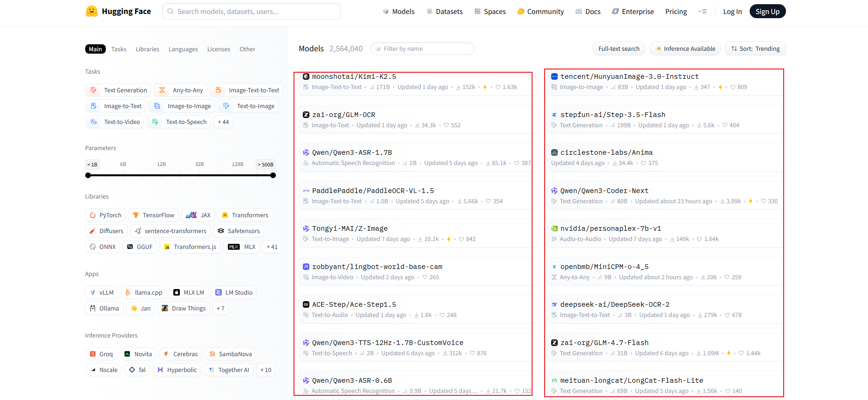
Task: Click the circlestone-labs avatar icon
Action: tap(554, 152)
